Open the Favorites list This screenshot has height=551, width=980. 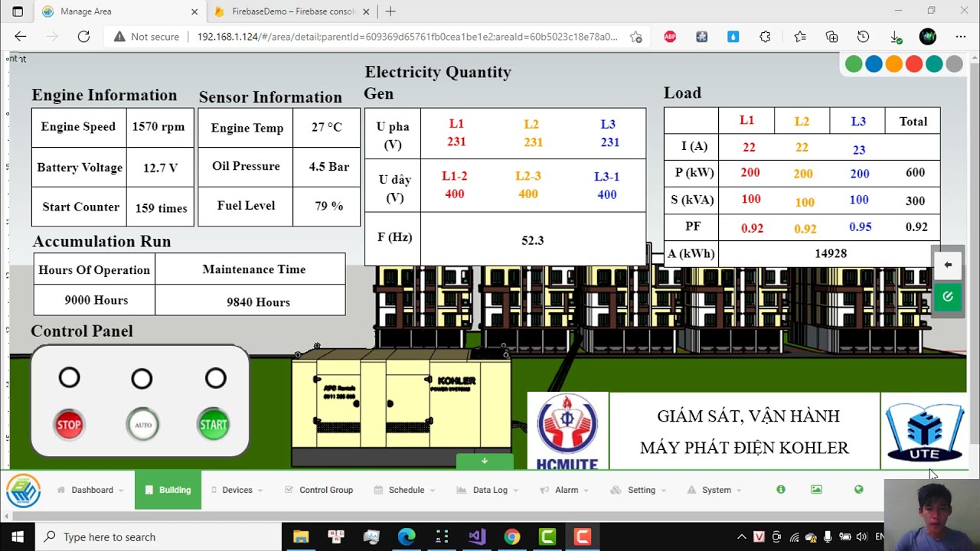pos(800,37)
